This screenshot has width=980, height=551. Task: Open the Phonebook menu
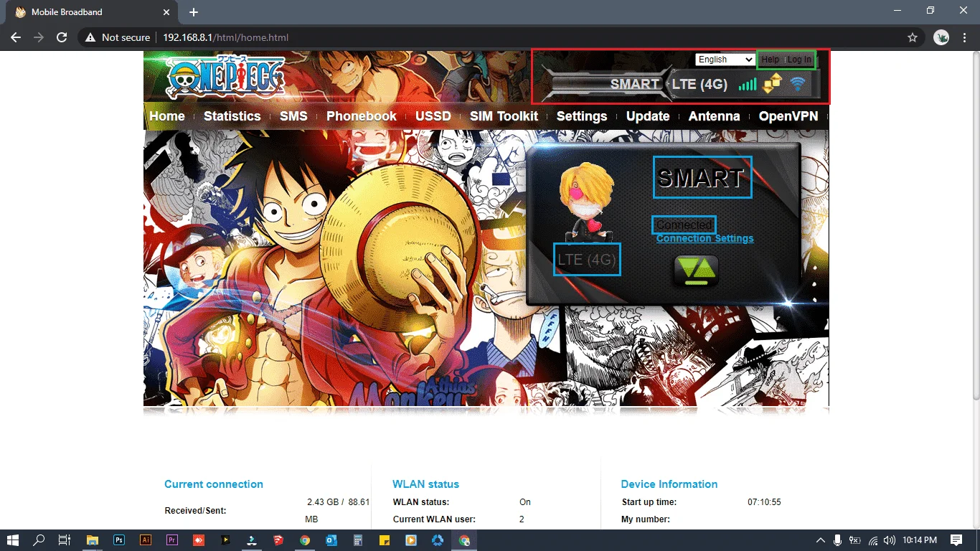pyautogui.click(x=362, y=116)
